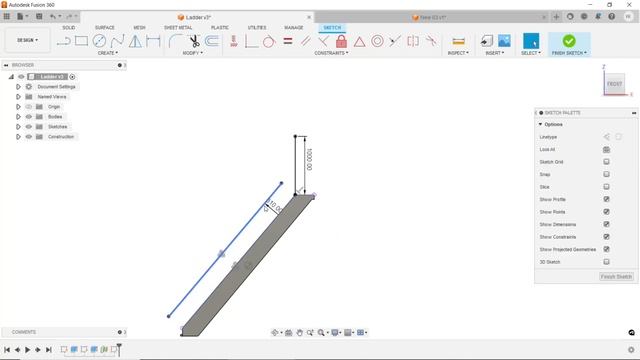
Task: Toggle the Snap checkbox
Action: (606, 174)
